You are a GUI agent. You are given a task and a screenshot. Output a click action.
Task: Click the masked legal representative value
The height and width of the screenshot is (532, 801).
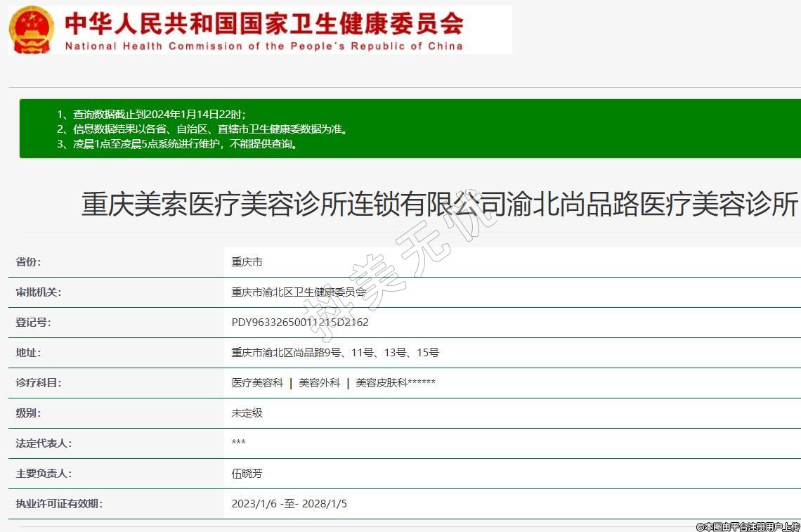[x=239, y=443]
